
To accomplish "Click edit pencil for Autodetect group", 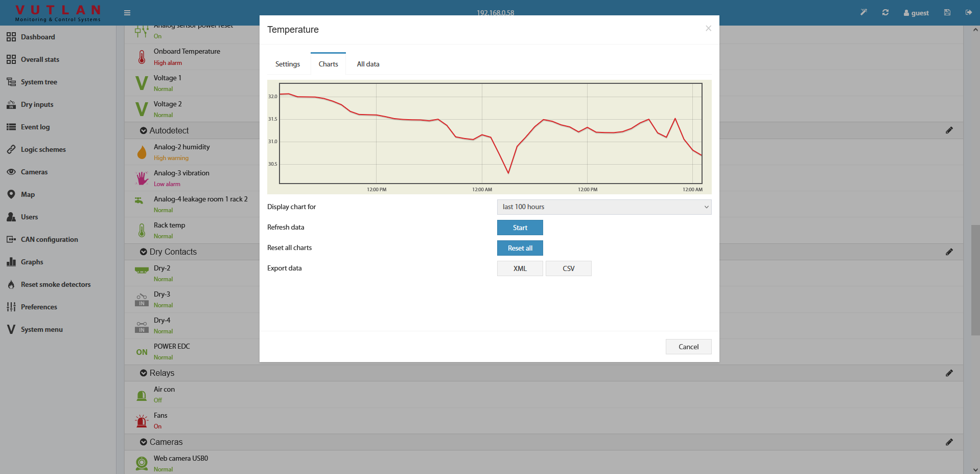I will click(949, 130).
